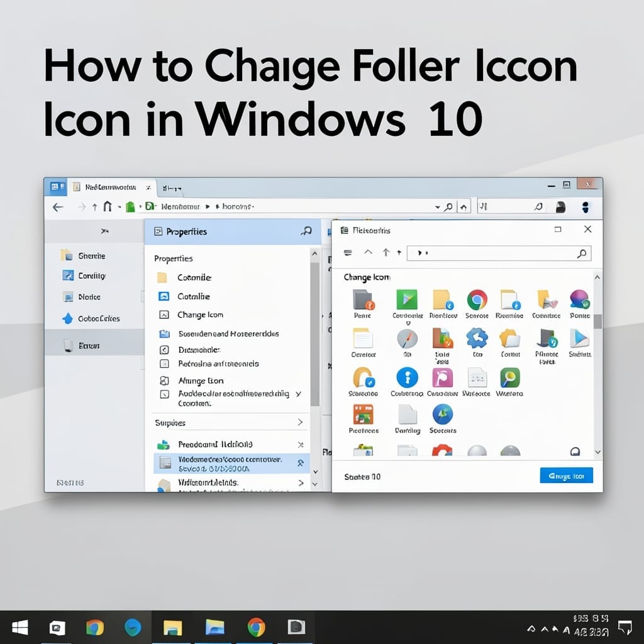Screen dimensions: 644x644
Task: Click up arrow in the Change Icon dialog toolbar
Action: pyautogui.click(x=386, y=252)
